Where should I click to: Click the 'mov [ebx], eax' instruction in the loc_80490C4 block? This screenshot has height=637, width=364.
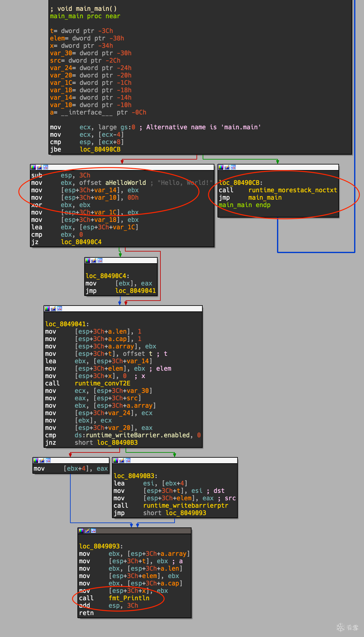pos(119,283)
